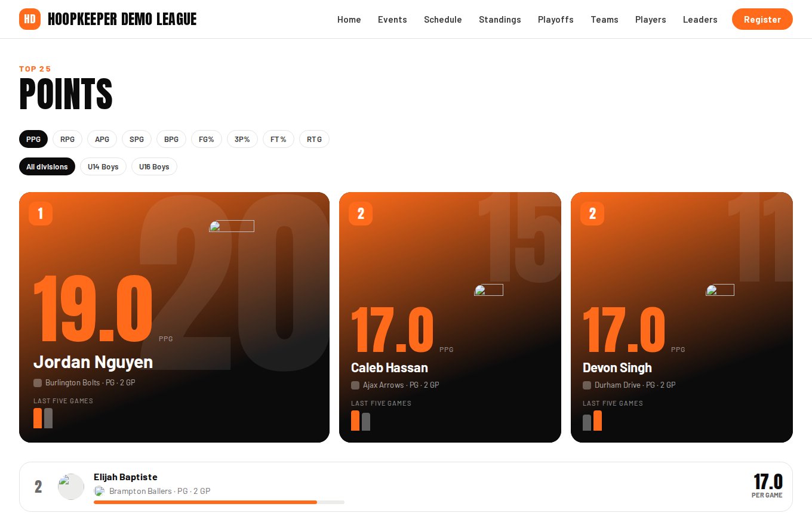Click Devon Singh's last five games bars
Viewport: 812px width, 513px height.
tap(592, 421)
